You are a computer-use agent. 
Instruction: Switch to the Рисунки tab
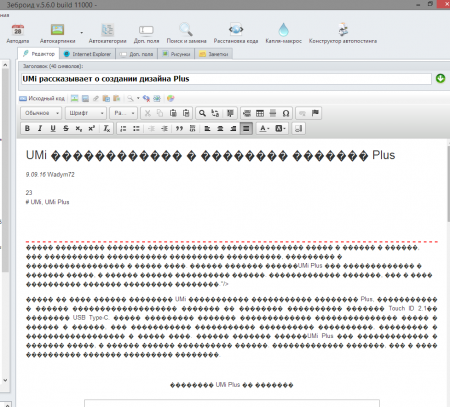[176, 54]
